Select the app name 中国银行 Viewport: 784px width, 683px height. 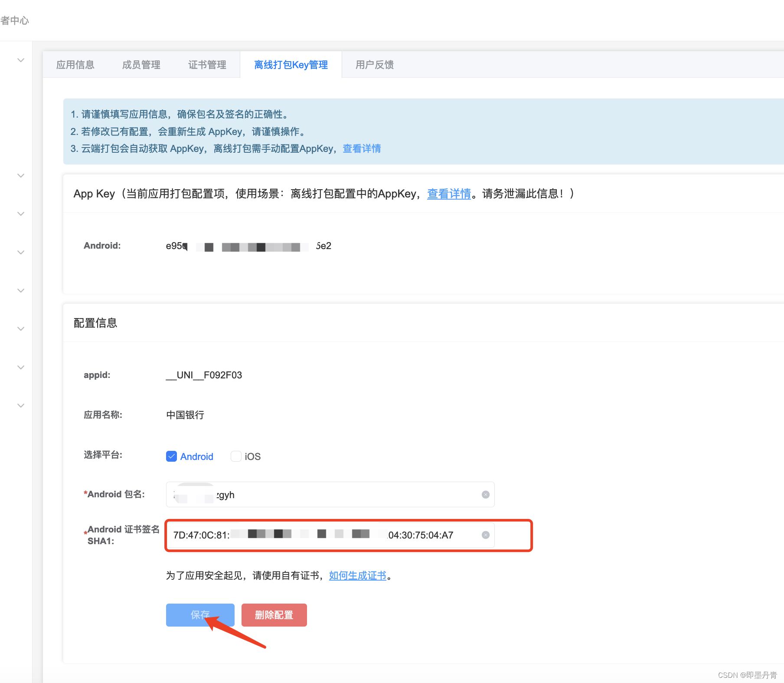pyautogui.click(x=185, y=415)
